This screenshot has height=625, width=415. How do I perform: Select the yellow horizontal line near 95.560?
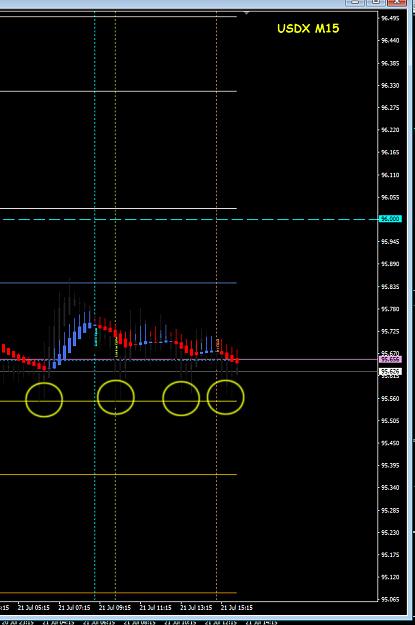(118, 401)
